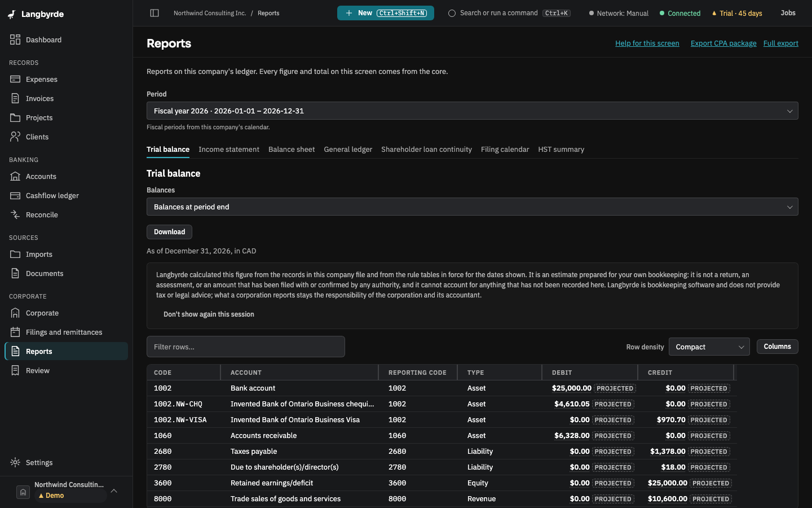The width and height of the screenshot is (812, 508).
Task: Select the HST summary tab
Action: 561,150
